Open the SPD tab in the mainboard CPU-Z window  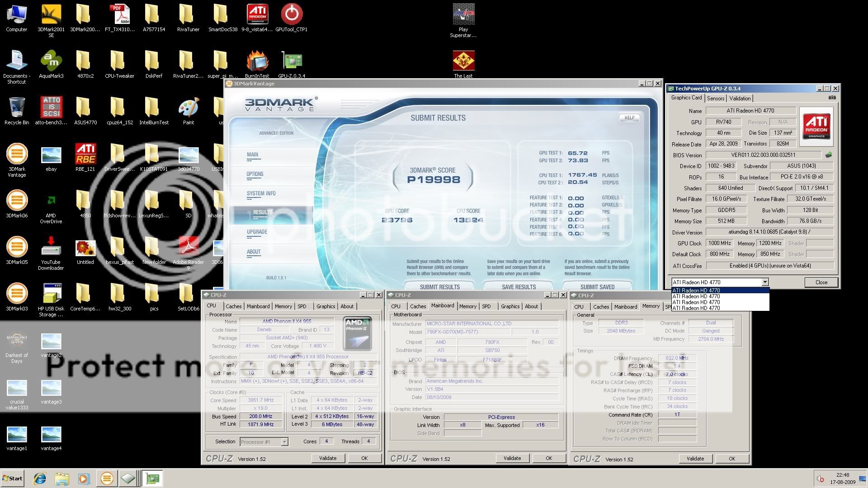[x=486, y=306]
